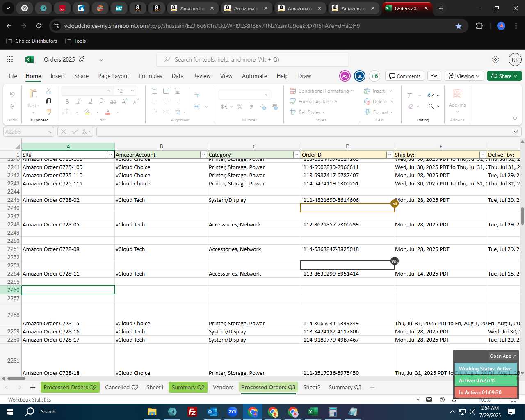This screenshot has height=420, width=525.
Task: Open Zoom from the taskbar
Action: coord(233,412)
